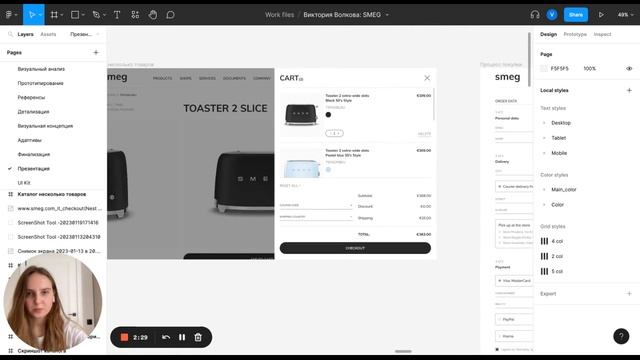Image resolution: width=640 pixels, height=360 pixels.
Task: Expand the Color styles group
Action: tap(544, 205)
